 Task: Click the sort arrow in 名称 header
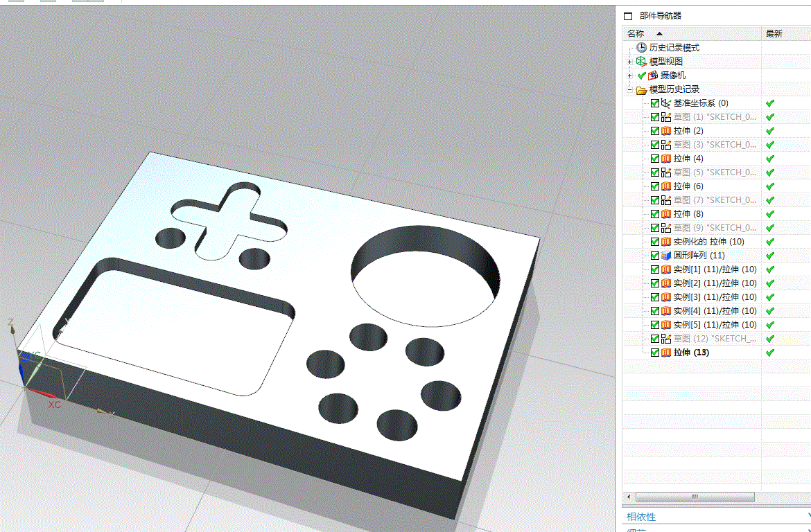659,34
